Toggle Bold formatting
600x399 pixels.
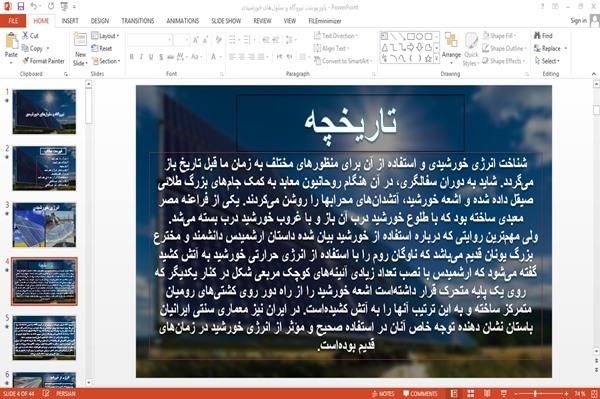click(131, 57)
